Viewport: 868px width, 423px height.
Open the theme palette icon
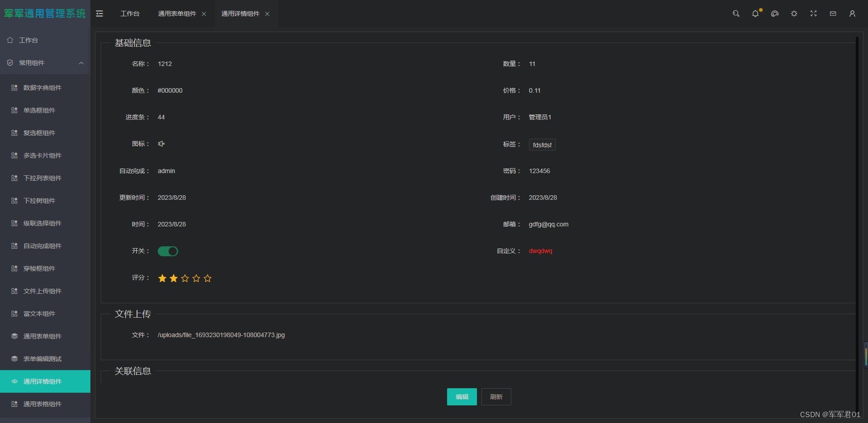point(775,14)
